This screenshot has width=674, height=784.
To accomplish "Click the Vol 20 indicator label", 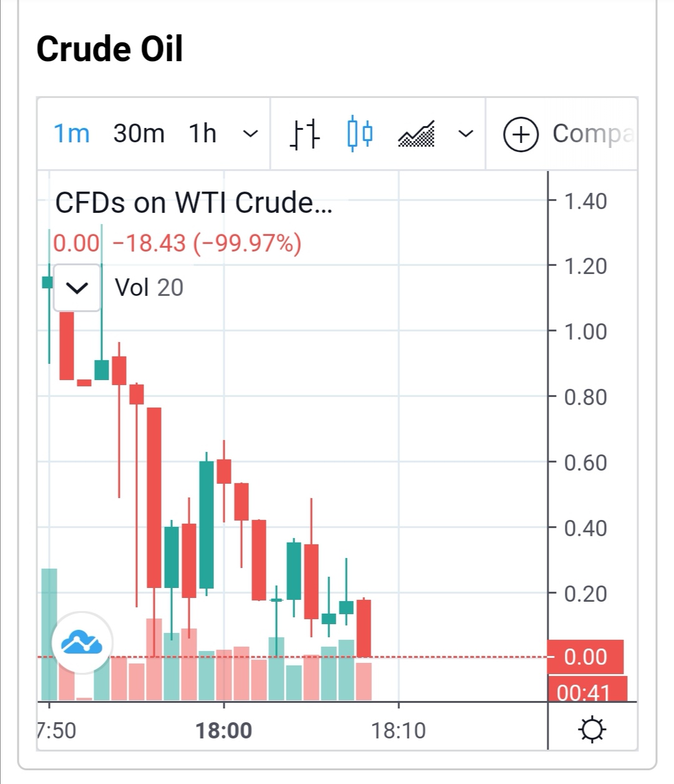I will click(x=149, y=288).
